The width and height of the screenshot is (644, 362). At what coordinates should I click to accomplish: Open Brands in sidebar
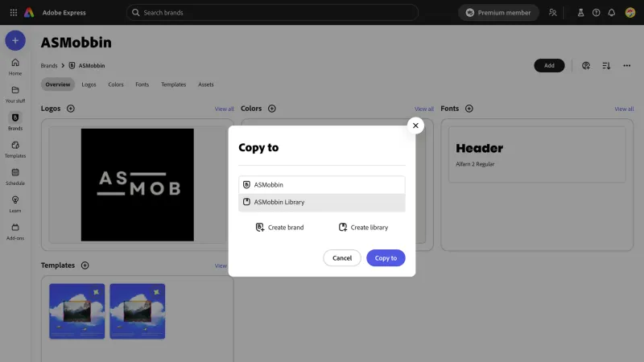tap(15, 122)
